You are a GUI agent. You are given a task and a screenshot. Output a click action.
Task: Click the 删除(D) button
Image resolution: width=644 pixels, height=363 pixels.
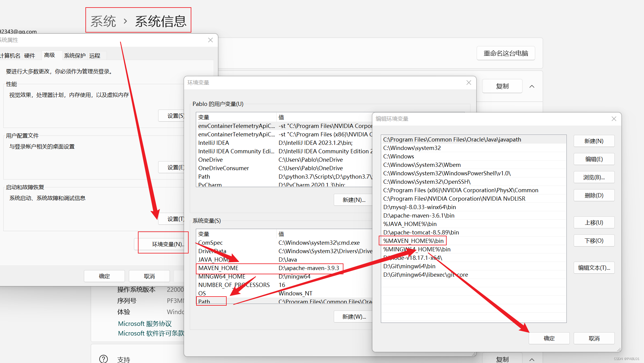[594, 195]
